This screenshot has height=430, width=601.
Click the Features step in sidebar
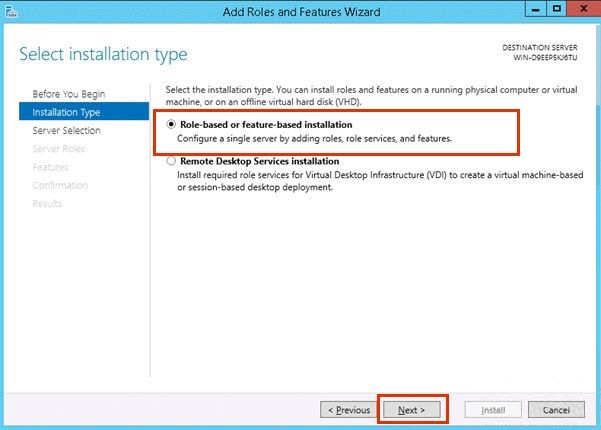click(50, 167)
